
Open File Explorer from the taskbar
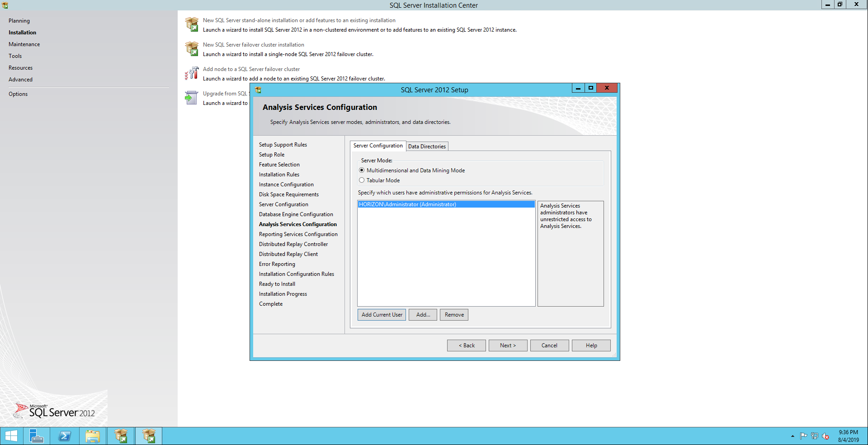(93, 436)
